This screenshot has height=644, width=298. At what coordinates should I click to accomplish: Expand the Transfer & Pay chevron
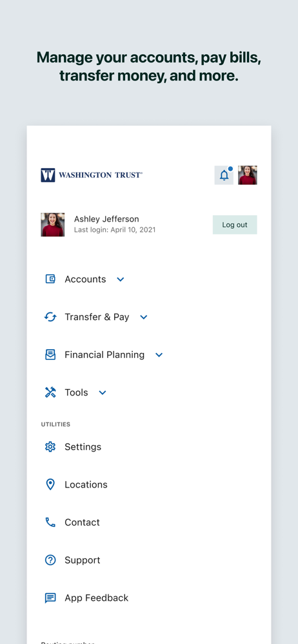click(144, 317)
